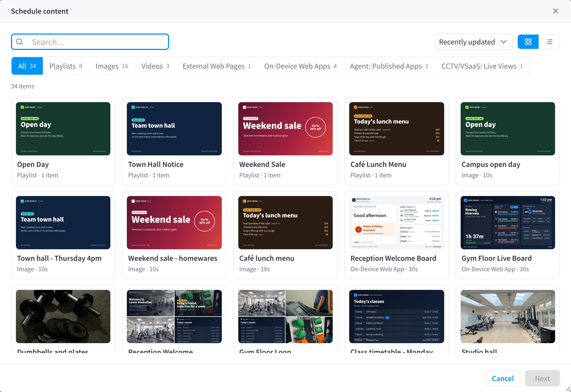Choose the Studio hall photo thumbnail
The width and height of the screenshot is (571, 392).
pyautogui.click(x=508, y=317)
